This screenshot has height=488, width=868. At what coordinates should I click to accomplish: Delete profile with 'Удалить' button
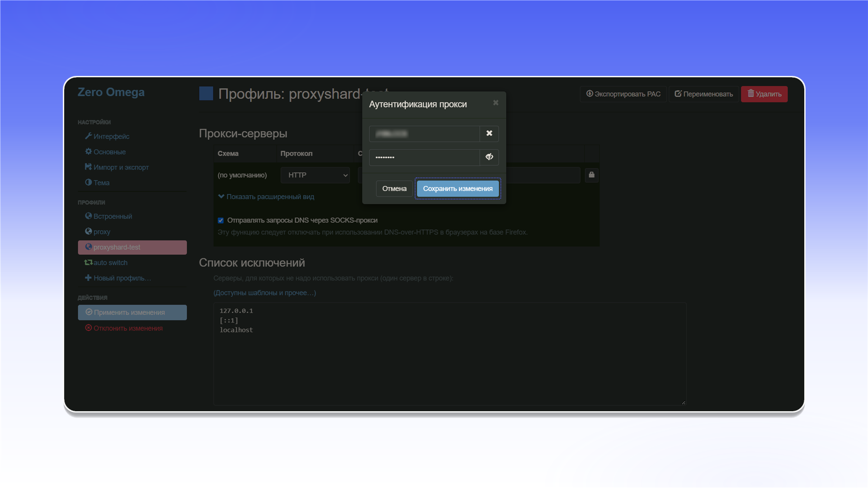tap(764, 94)
